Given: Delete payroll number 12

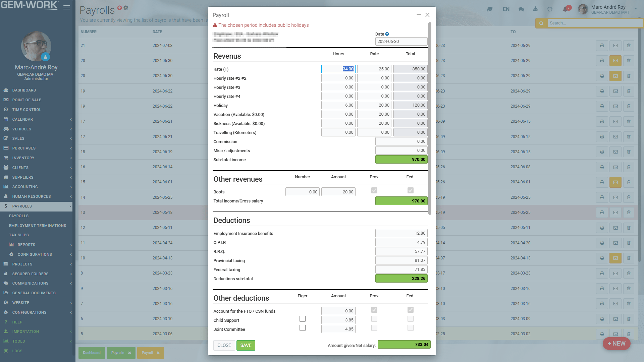Looking at the screenshot, I should (x=629, y=228).
